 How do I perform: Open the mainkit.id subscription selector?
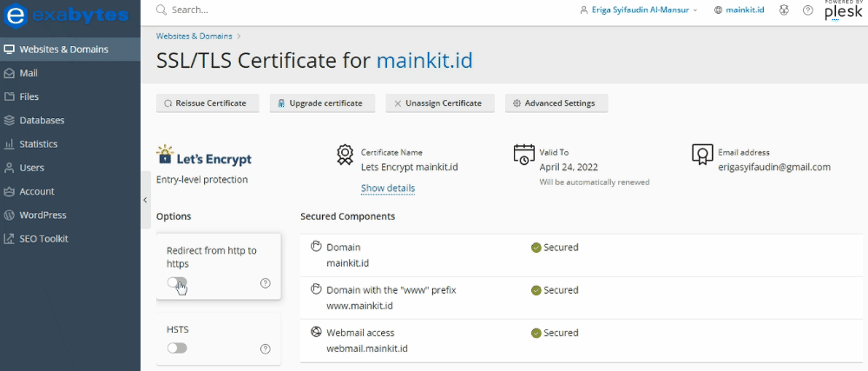pos(739,10)
